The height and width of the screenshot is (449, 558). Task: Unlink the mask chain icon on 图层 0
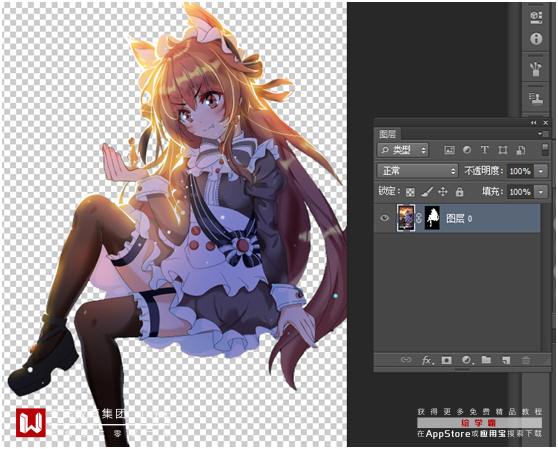tap(419, 218)
